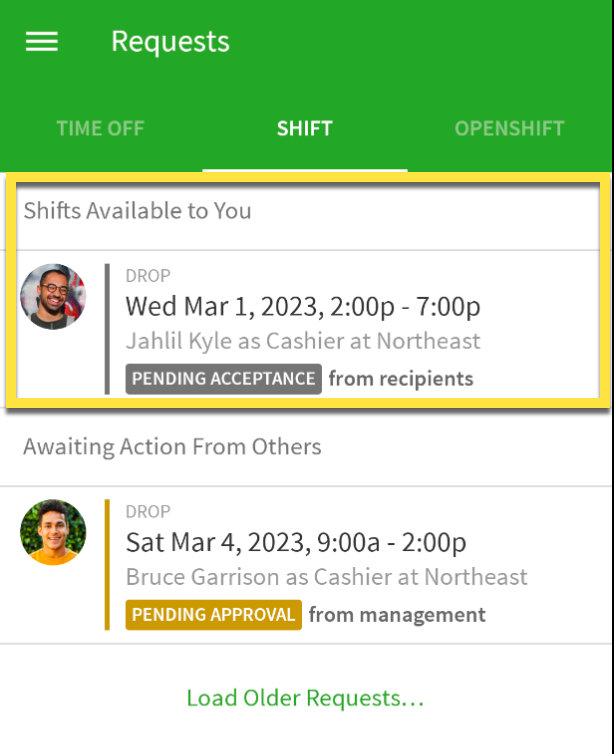614x754 pixels.
Task: Open the Sat Mar 4, 2023 drop request
Action: point(306,565)
